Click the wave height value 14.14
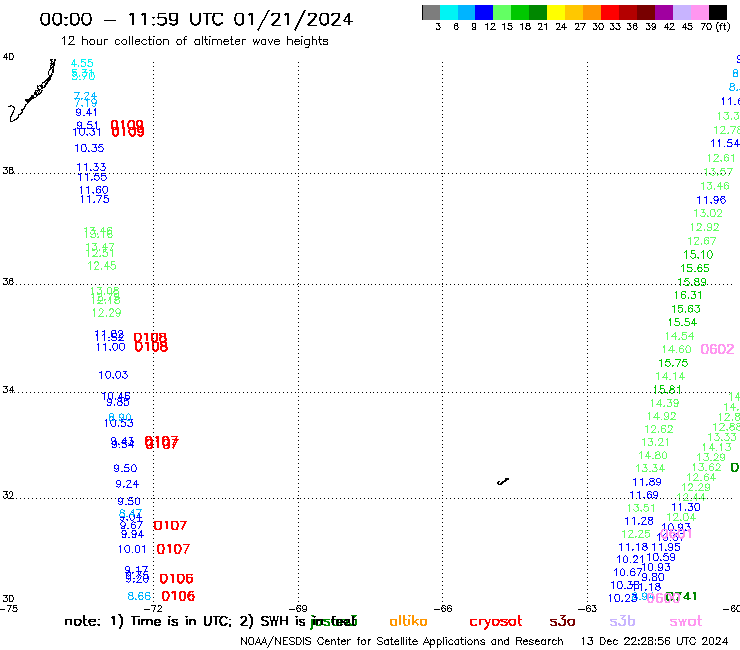Viewport: 740px width, 650px height. [x=670, y=376]
